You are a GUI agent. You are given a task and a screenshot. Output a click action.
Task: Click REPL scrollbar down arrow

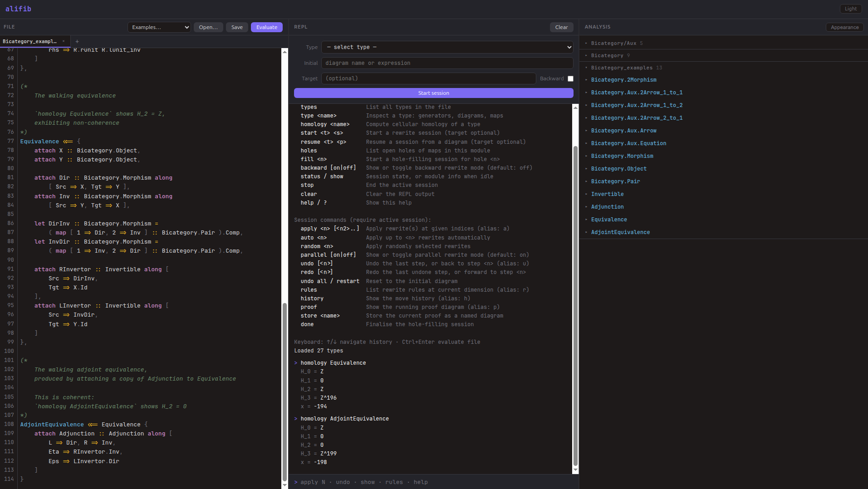pyautogui.click(x=575, y=470)
